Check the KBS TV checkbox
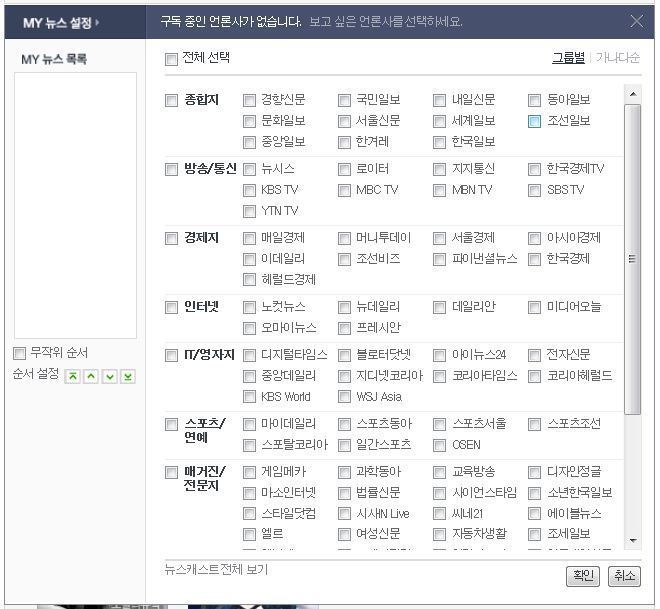Viewport: 660px width, 609px height. point(250,191)
